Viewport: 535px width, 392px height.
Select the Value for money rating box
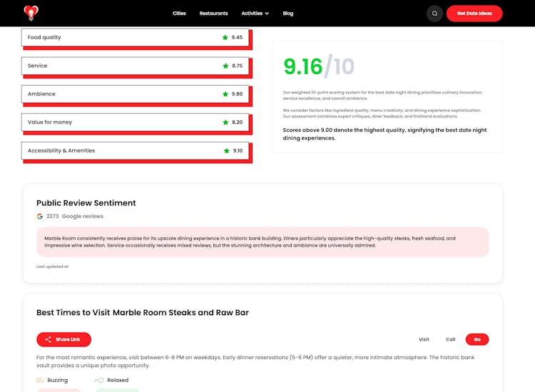[x=135, y=123]
